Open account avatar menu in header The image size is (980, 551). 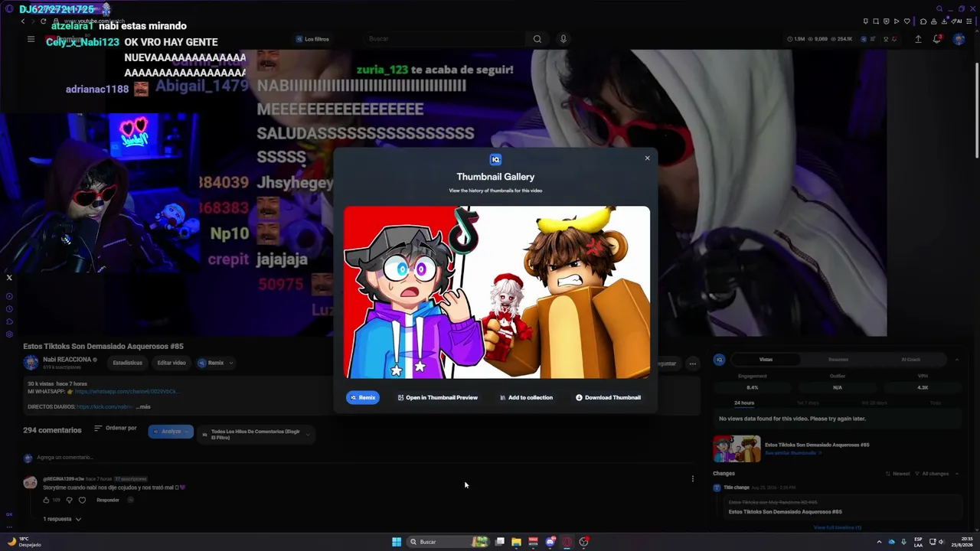pos(959,39)
